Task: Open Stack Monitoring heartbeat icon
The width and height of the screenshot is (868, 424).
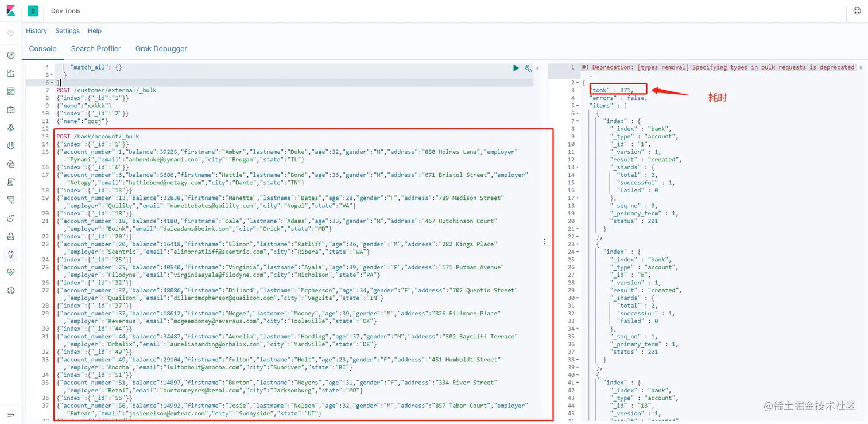Action: pos(11,272)
